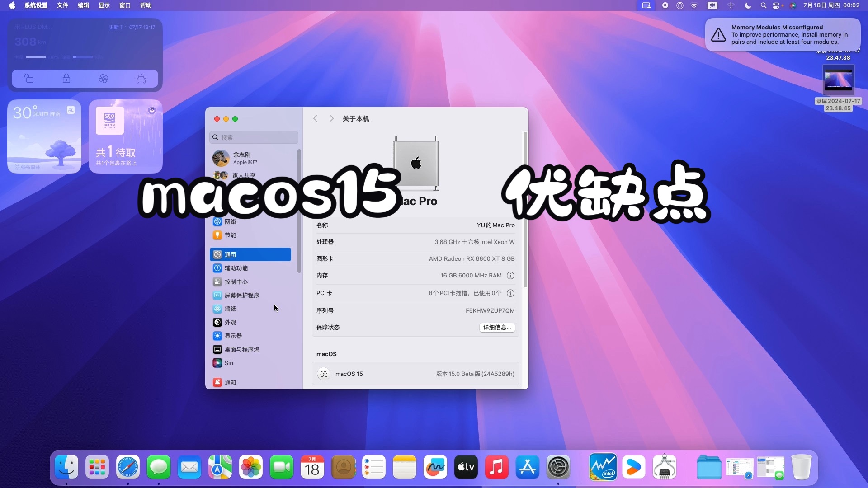Viewport: 868px width, 488px height.
Task: Tap unlock button in car widget
Action: (x=29, y=79)
